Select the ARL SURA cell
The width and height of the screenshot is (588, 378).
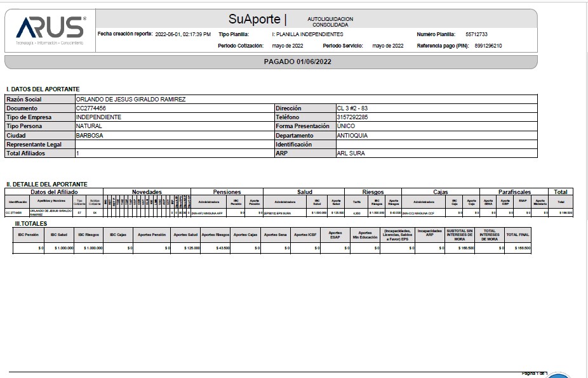point(351,153)
